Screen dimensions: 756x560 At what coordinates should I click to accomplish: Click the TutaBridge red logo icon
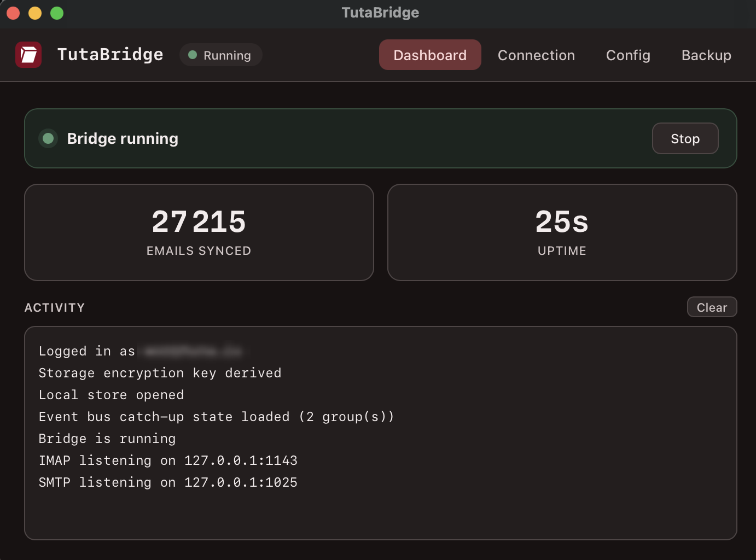tap(28, 55)
